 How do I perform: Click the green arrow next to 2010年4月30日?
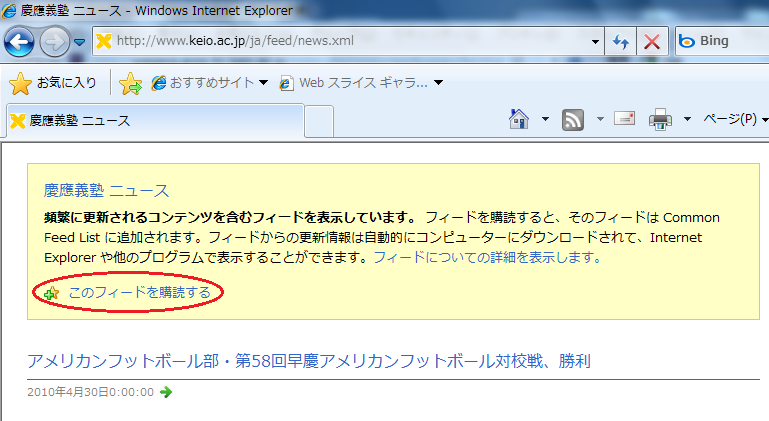(166, 392)
